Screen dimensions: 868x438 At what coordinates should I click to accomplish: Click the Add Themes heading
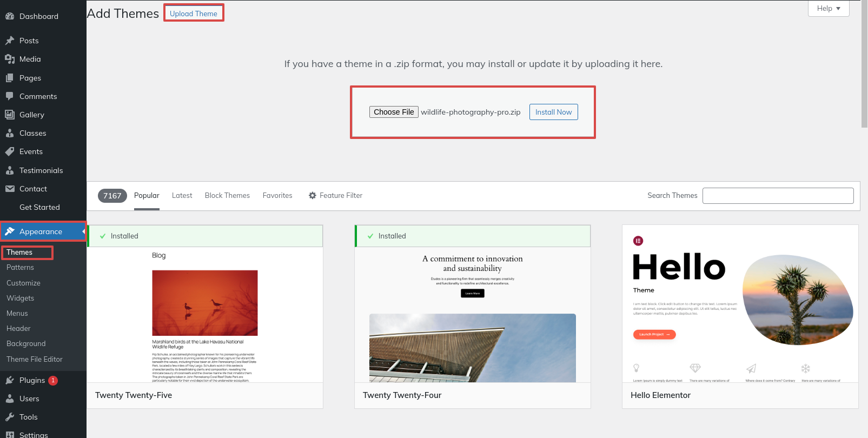coord(123,14)
